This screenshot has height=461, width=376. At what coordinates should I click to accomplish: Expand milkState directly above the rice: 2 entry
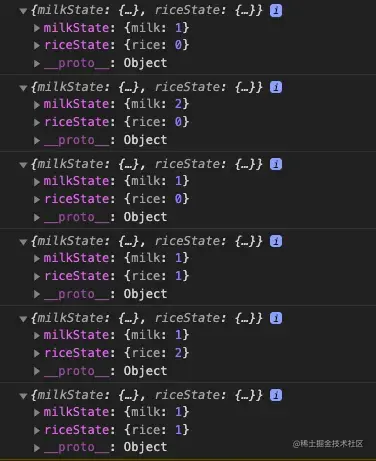coord(37,335)
